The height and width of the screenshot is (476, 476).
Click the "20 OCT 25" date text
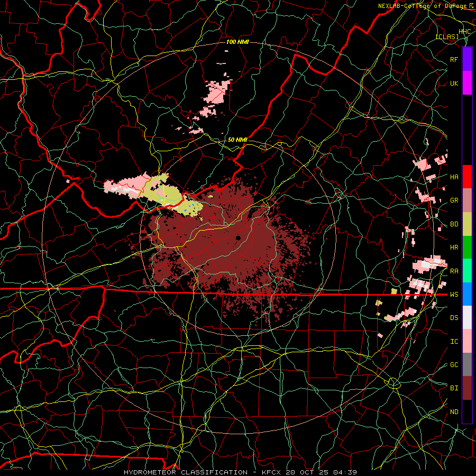307,472
